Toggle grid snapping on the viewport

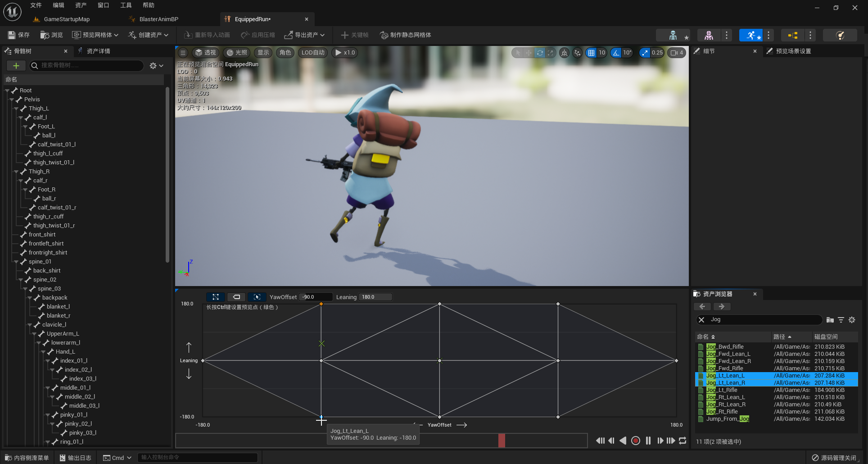[591, 53]
